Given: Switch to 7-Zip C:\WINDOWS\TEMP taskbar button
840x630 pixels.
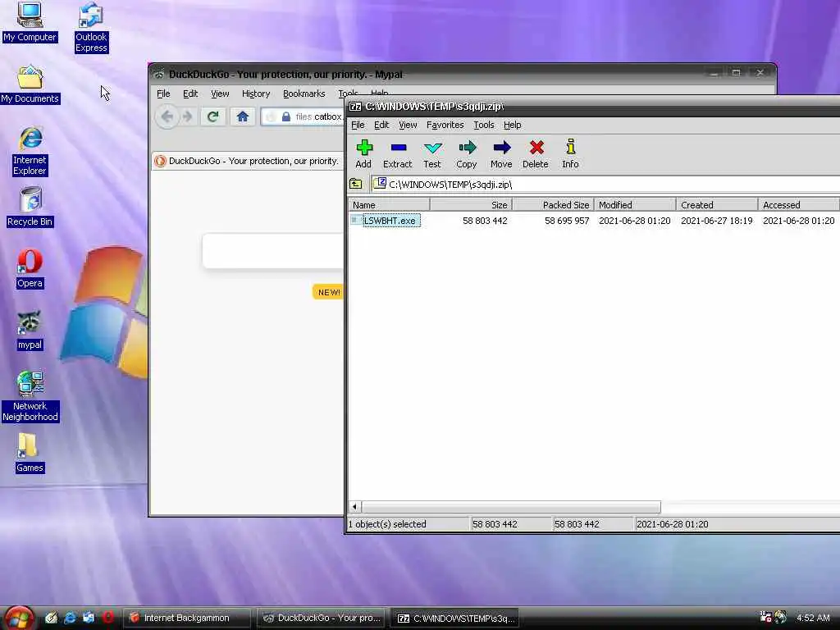Looking at the screenshot, I should [x=455, y=619].
